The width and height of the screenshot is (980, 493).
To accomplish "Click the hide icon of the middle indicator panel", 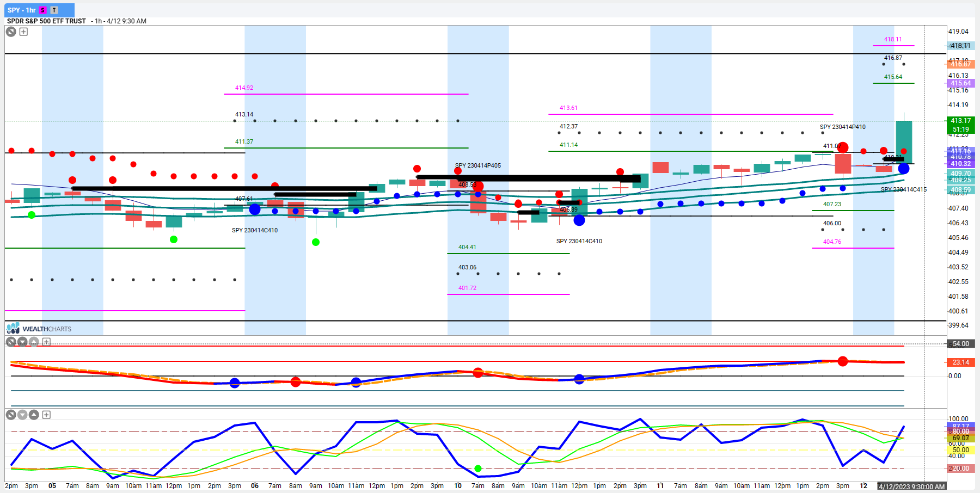I will coord(11,342).
